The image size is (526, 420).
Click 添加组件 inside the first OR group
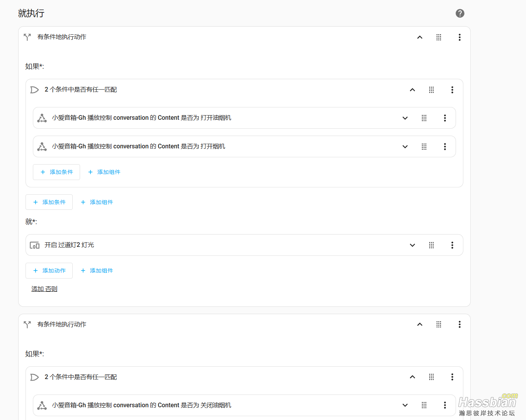tap(104, 172)
